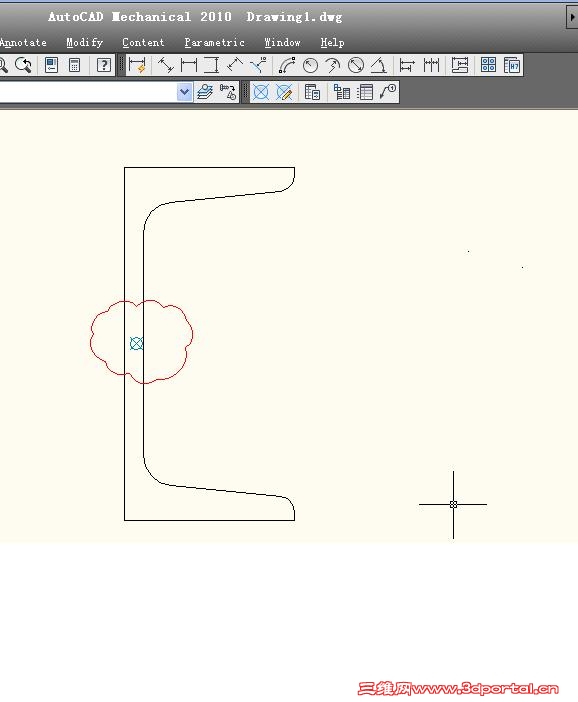The image size is (578, 702).
Task: Open the Layer Manager stacked-sheets icon
Action: tap(205, 92)
